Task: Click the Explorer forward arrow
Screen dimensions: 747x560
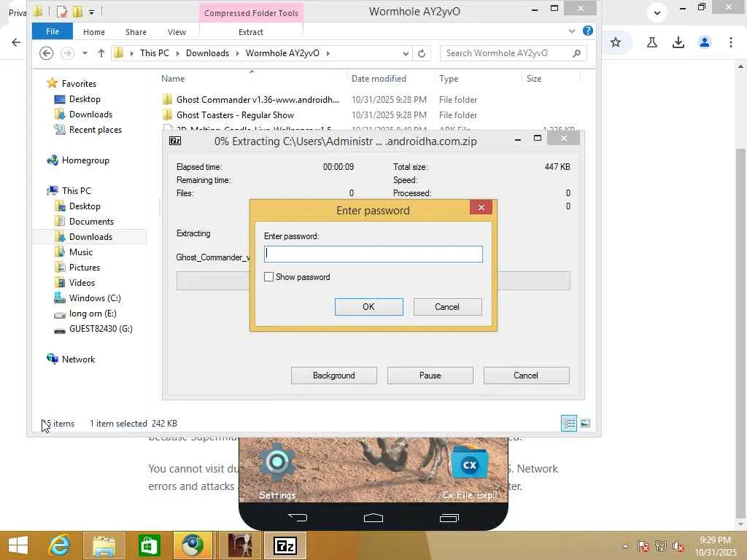Action: [67, 52]
